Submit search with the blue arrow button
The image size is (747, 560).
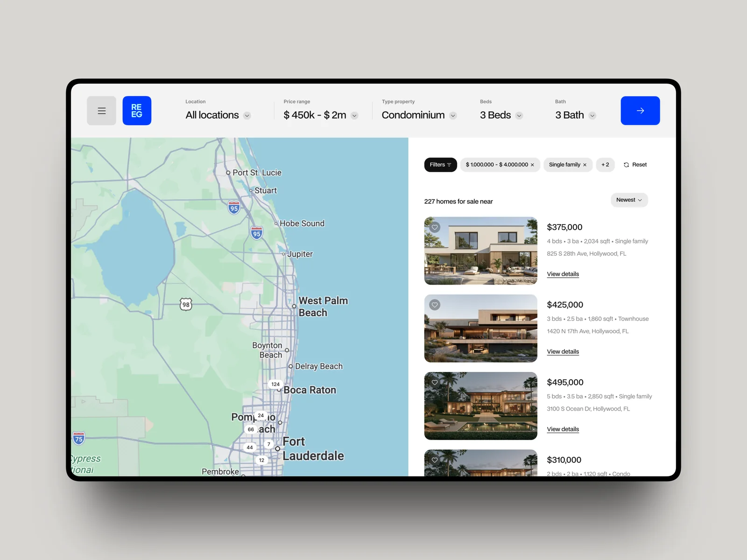(640, 111)
